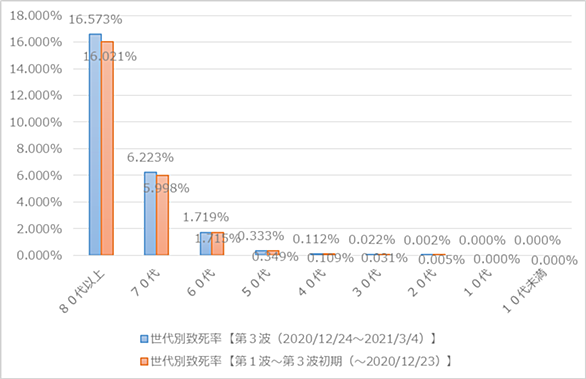Screen dimensions: 586x379
Task: Select the blue bar for 70代
Action: tap(150, 214)
